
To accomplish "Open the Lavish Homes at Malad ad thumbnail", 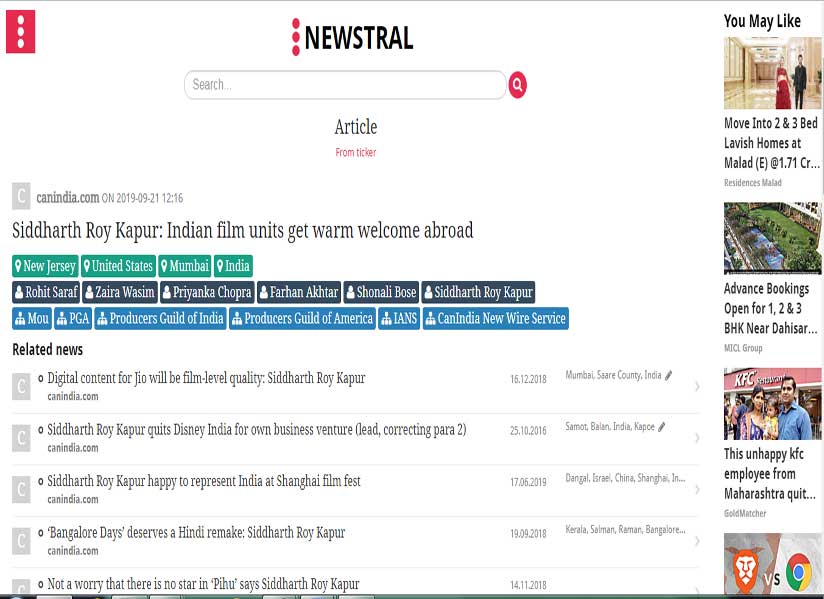I will (772, 73).
